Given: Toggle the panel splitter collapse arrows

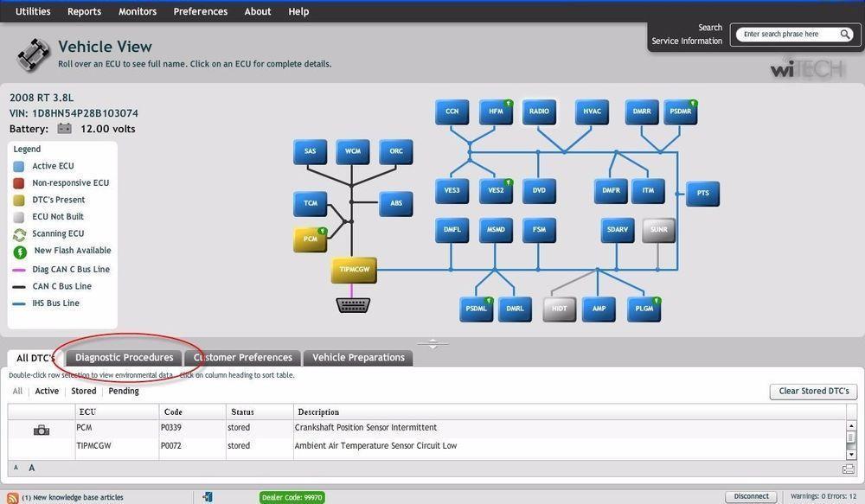Looking at the screenshot, I should click(x=432, y=344).
